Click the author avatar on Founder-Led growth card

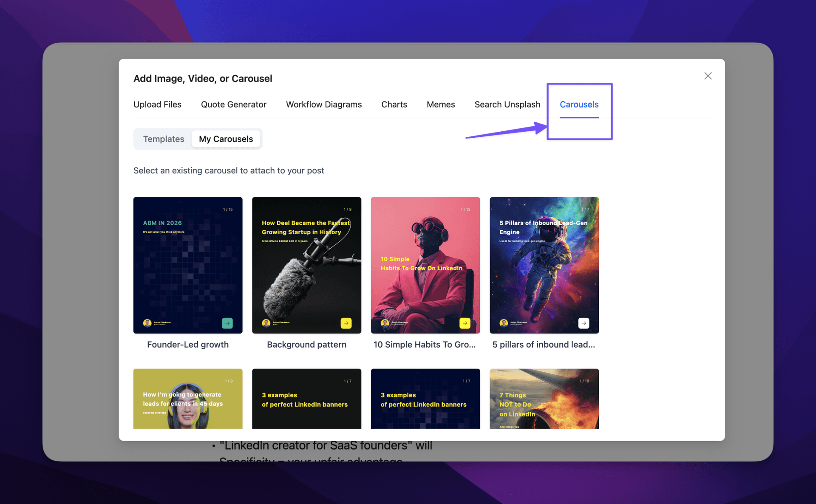tap(147, 323)
